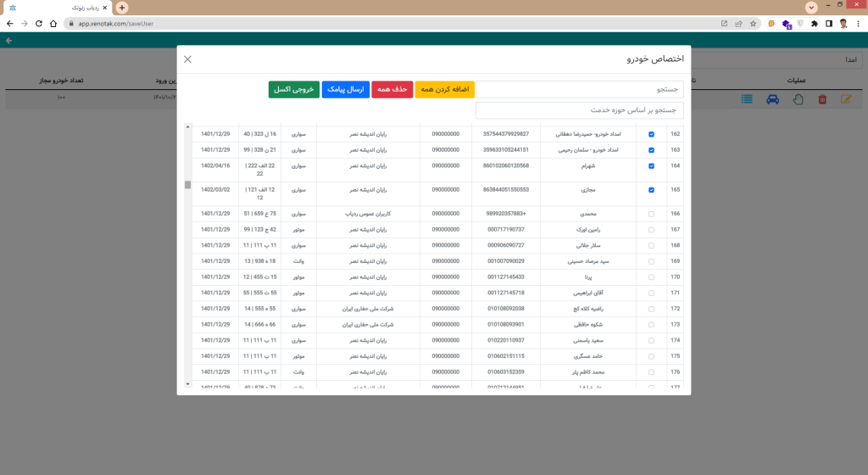This screenshot has width=868, height=475.
Task: Check the checkbox in row 171
Action: tap(651, 293)
